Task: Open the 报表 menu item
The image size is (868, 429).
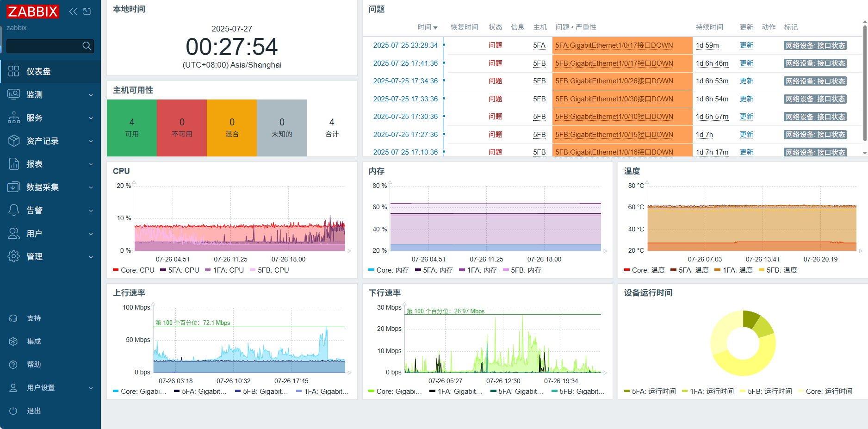Action: 35,164
